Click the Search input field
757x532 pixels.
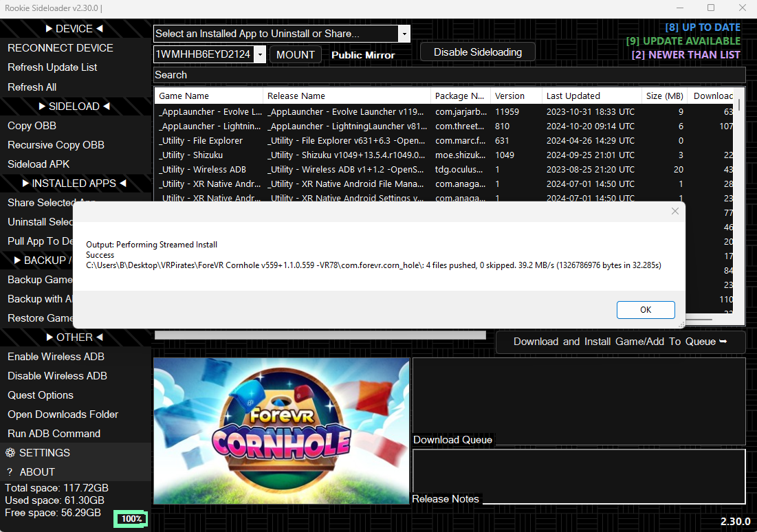449,75
